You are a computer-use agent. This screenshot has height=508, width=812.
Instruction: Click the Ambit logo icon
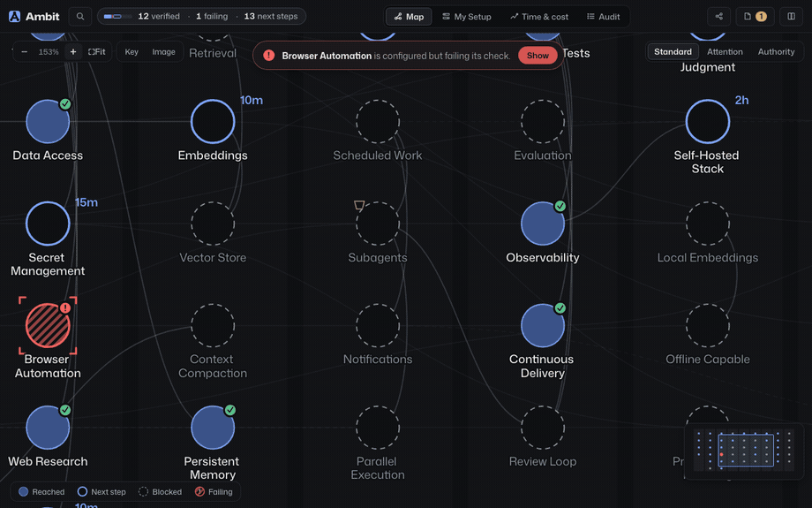(x=14, y=17)
